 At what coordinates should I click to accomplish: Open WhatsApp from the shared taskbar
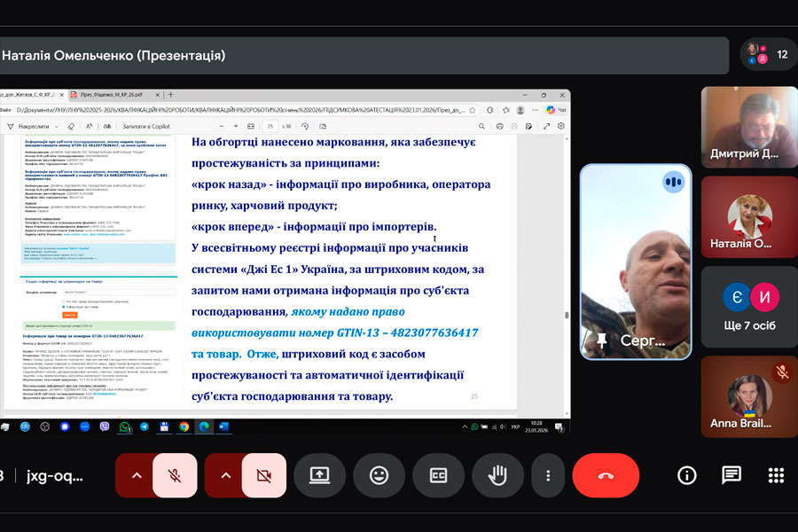[x=125, y=426]
